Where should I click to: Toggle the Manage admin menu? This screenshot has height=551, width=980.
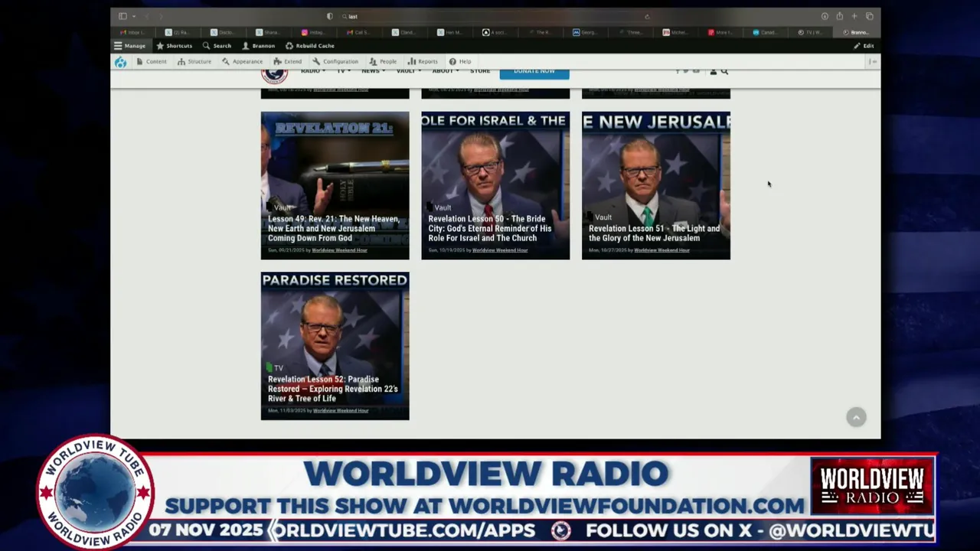129,46
